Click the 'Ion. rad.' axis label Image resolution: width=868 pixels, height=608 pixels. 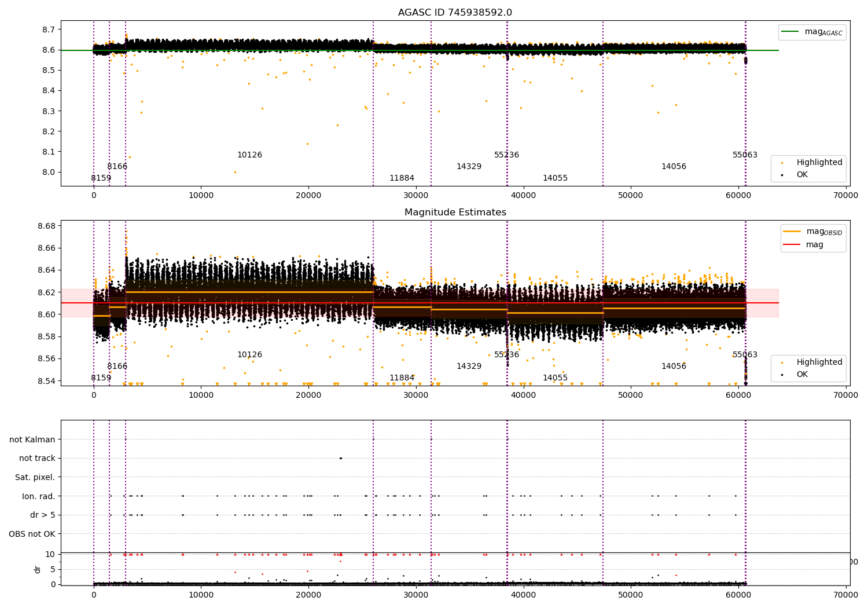pos(39,496)
